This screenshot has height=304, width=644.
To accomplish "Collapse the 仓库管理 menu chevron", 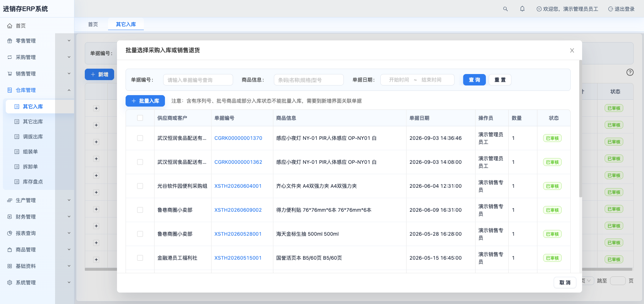I will coord(69,90).
